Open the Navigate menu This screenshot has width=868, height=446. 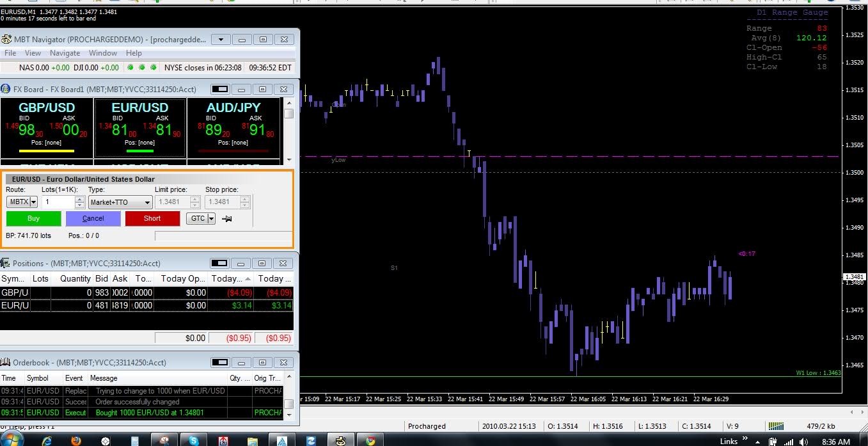[x=65, y=53]
